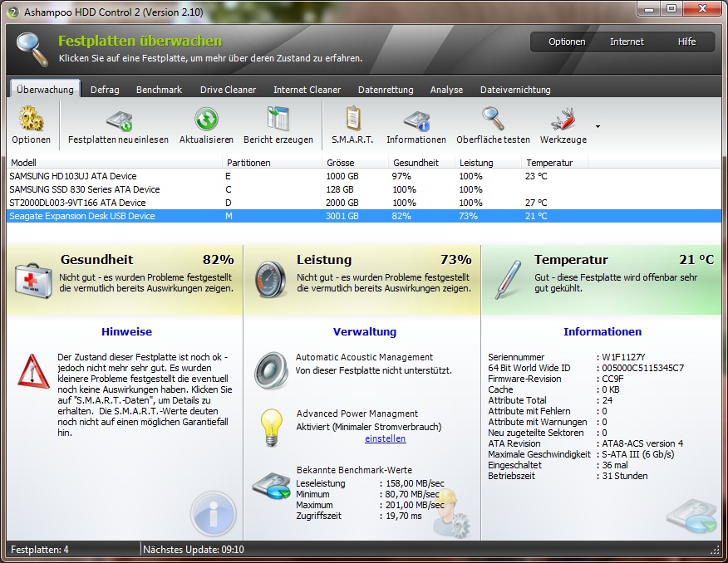The width and height of the screenshot is (728, 563).
Task: Click the application icon in the title bar
Action: tap(13, 12)
